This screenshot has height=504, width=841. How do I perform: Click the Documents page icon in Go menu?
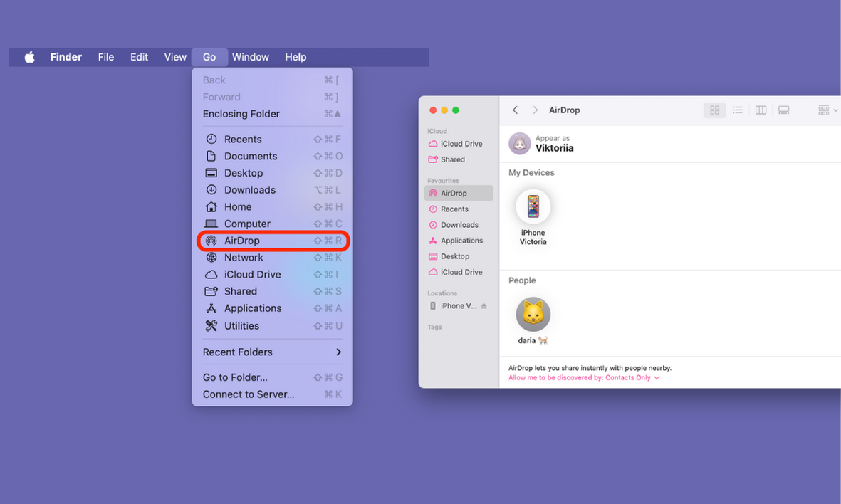pyautogui.click(x=211, y=156)
